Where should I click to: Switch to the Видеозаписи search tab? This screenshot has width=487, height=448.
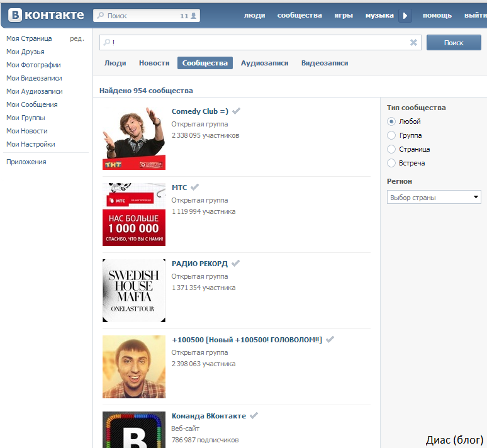tap(325, 63)
